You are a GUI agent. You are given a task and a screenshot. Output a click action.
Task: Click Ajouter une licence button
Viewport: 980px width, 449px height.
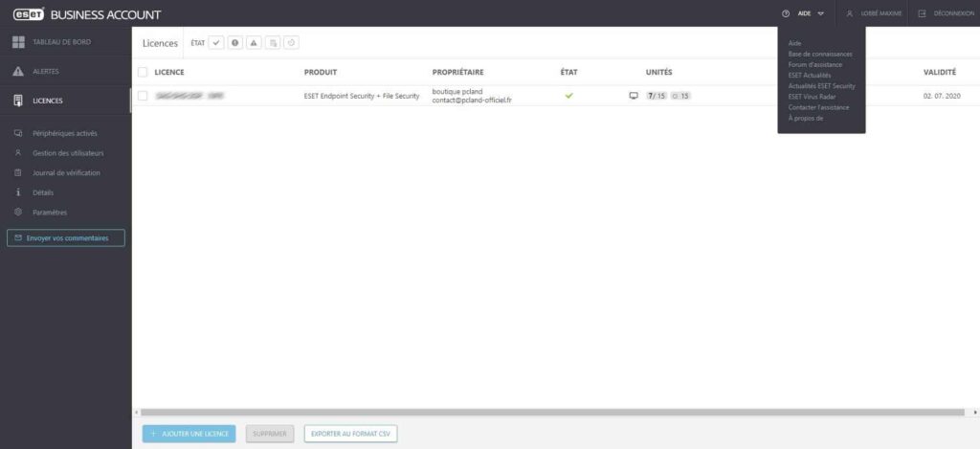tap(189, 434)
